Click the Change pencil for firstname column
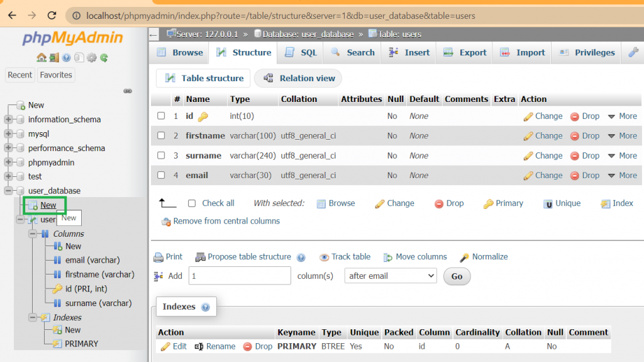 point(528,136)
